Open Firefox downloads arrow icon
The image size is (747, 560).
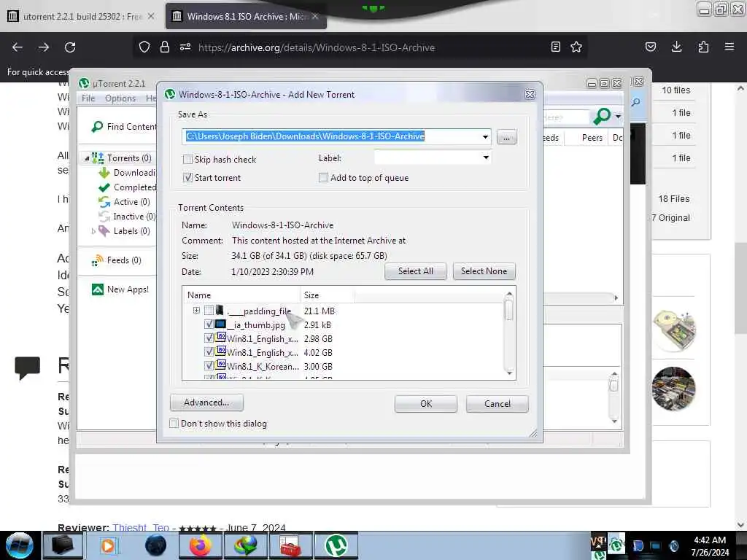pos(676,47)
